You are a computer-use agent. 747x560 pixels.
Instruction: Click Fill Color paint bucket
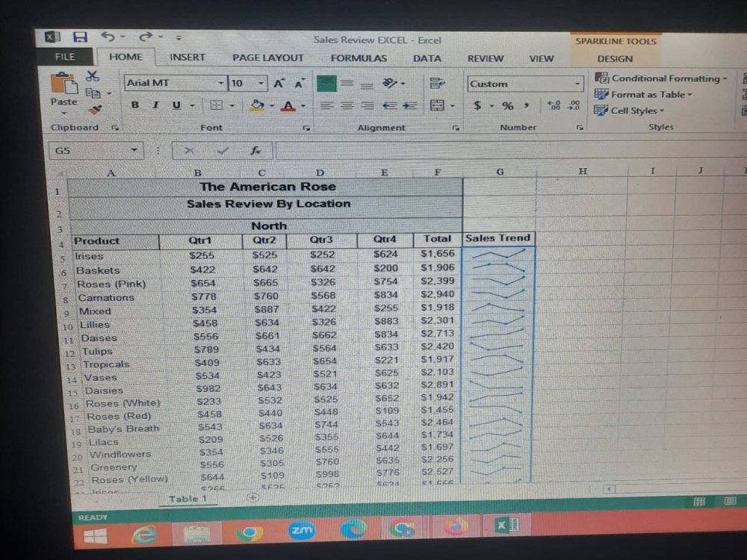coord(256,105)
